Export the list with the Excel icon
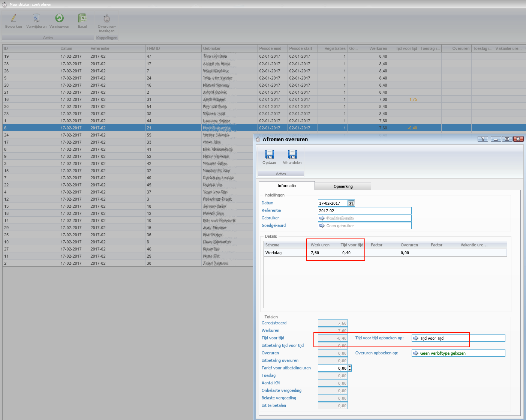This screenshot has height=420, width=526. click(82, 18)
